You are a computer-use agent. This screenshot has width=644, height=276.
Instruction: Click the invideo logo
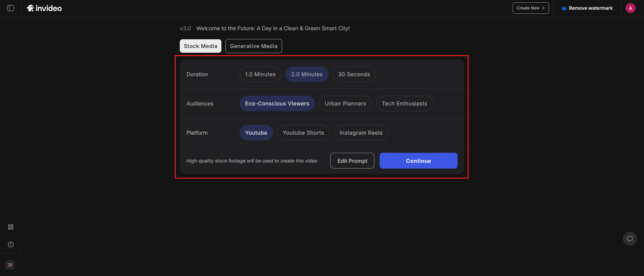click(x=44, y=8)
